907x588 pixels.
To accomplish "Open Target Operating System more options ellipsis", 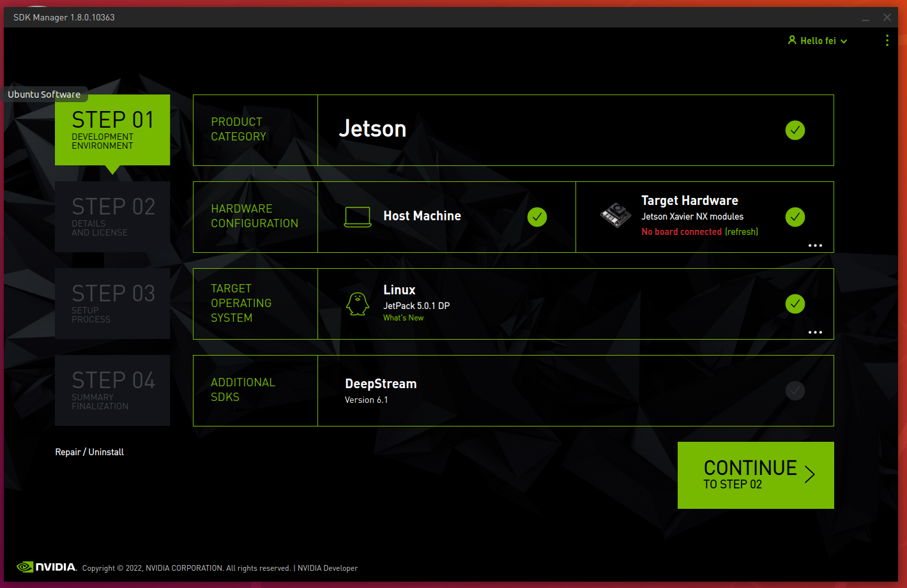I will pos(815,332).
